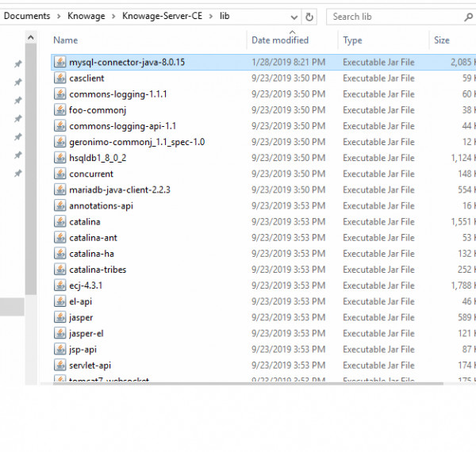Image resolution: width=476 pixels, height=452 pixels.
Task: Select the commons-logging-api-1.1 jar icon
Action: (x=60, y=126)
